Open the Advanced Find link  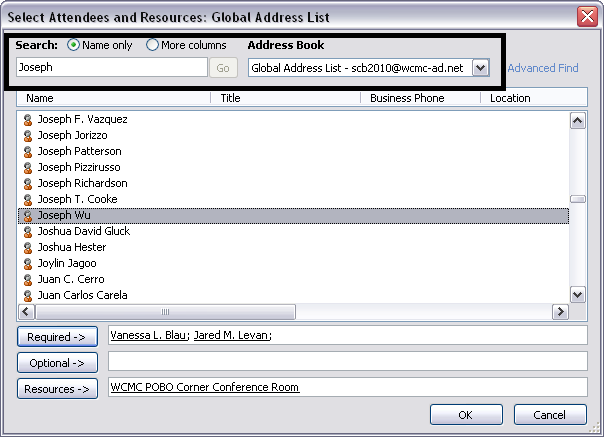pos(542,68)
